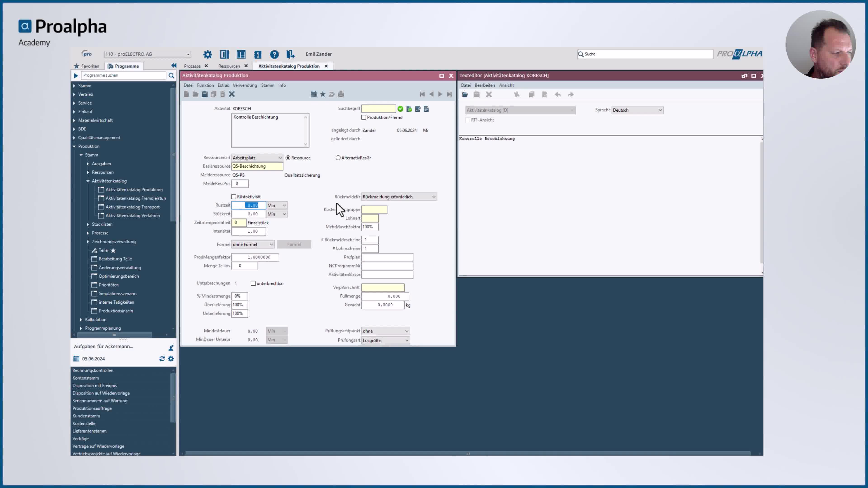Check the Rüstaktivität checkbox

pos(234,197)
